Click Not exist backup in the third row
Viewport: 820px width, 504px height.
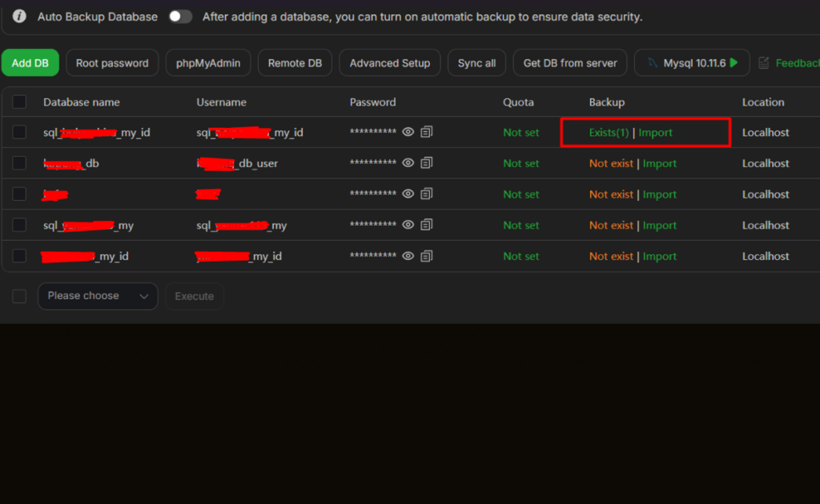611,194
